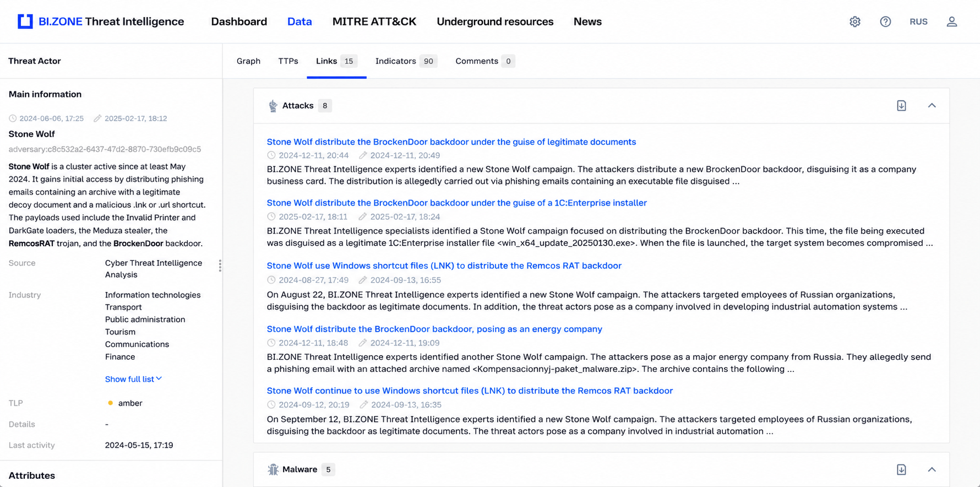This screenshot has width=980, height=487.
Task: Click the Attacks section icon
Action: tap(273, 106)
